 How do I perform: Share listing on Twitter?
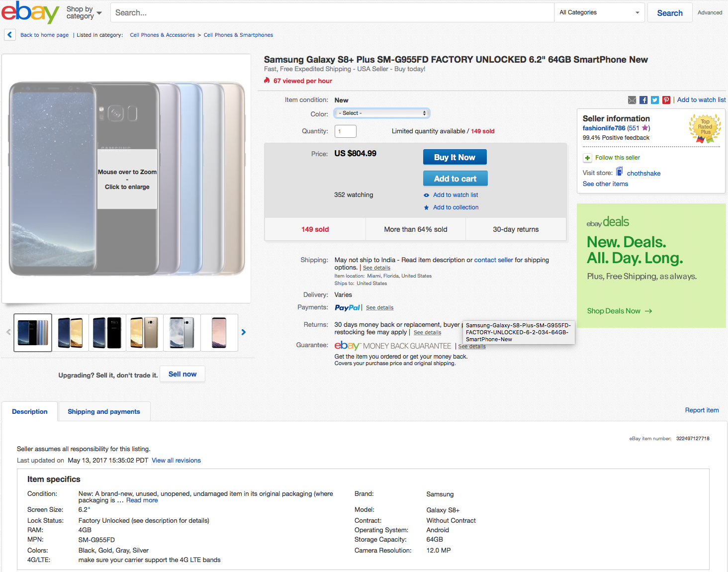click(654, 100)
